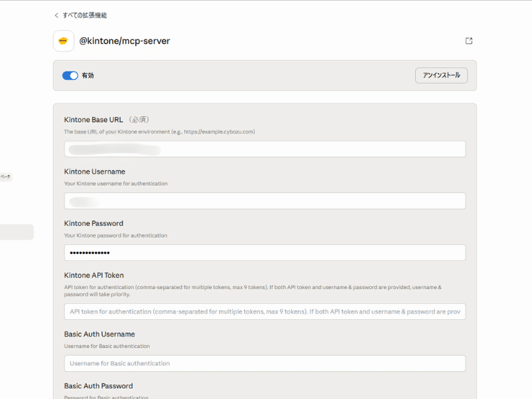Image resolution: width=532 pixels, height=399 pixels.
Task: Focus the Basic Auth Username field
Action: [265, 363]
